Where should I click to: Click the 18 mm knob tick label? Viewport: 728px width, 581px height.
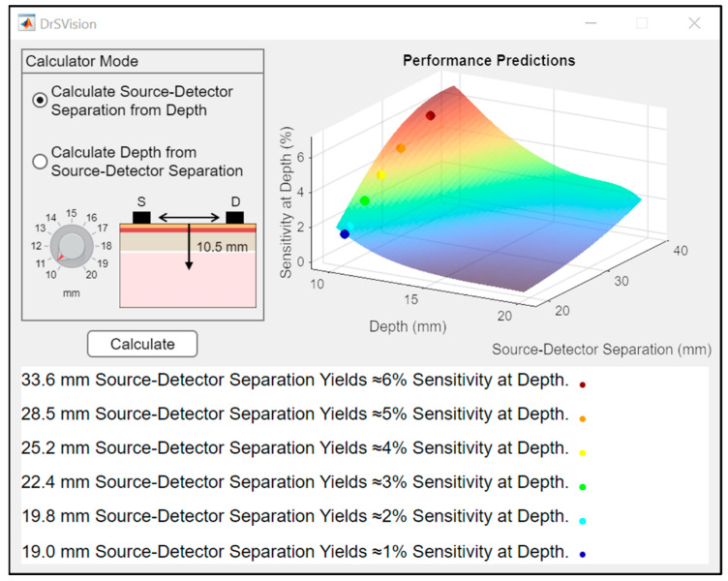106,246
